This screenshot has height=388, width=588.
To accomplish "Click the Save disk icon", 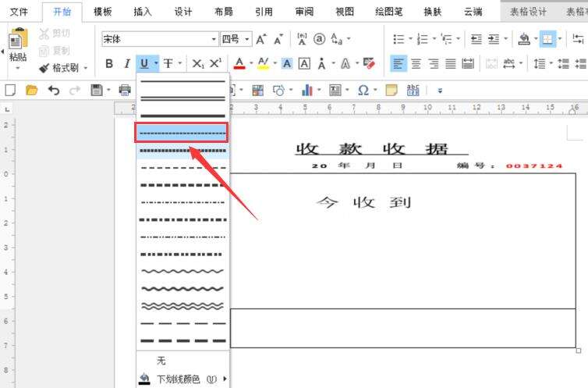I will tap(97, 90).
